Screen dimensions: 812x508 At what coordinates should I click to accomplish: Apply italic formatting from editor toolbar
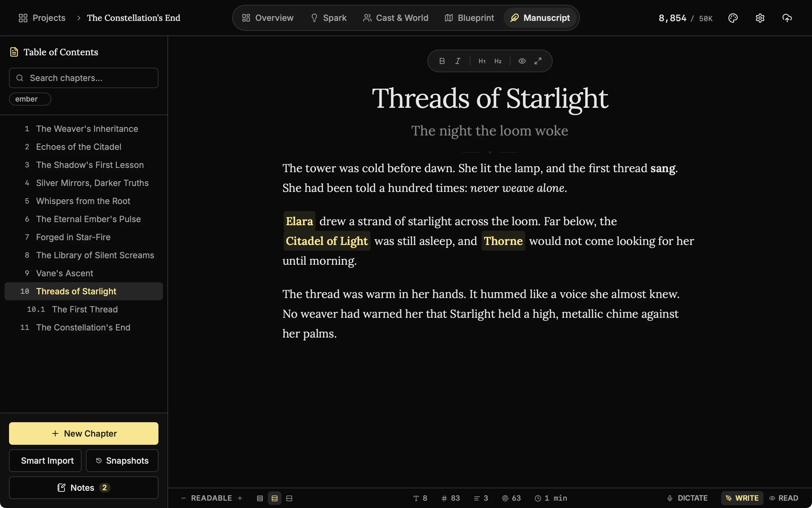pos(458,61)
